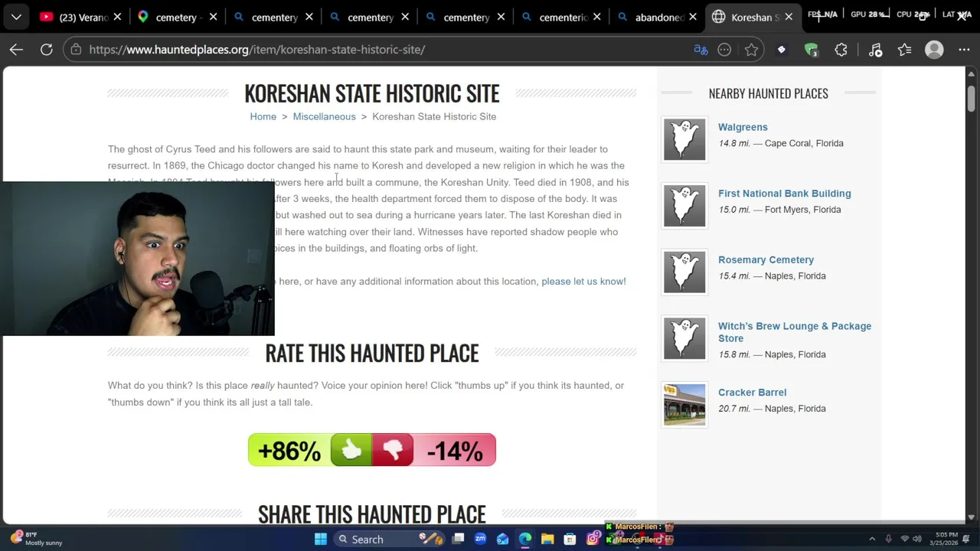Open the translate page icon in address bar

coord(701,50)
